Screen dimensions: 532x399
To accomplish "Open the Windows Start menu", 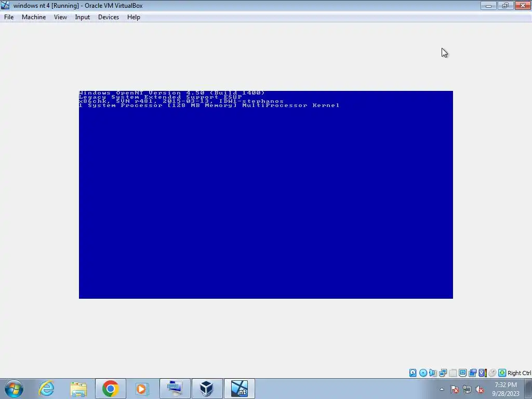I will point(14,389).
